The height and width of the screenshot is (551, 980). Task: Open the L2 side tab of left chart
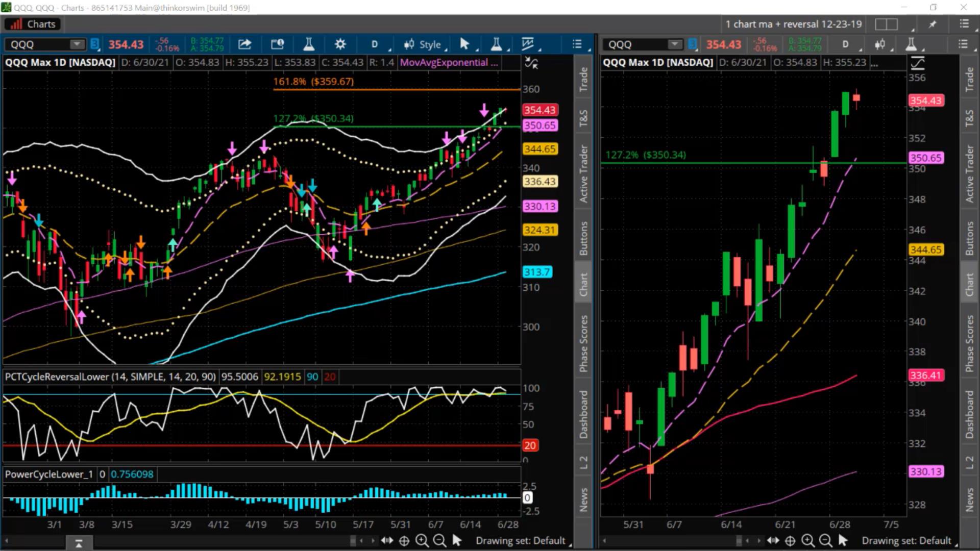[x=583, y=462]
